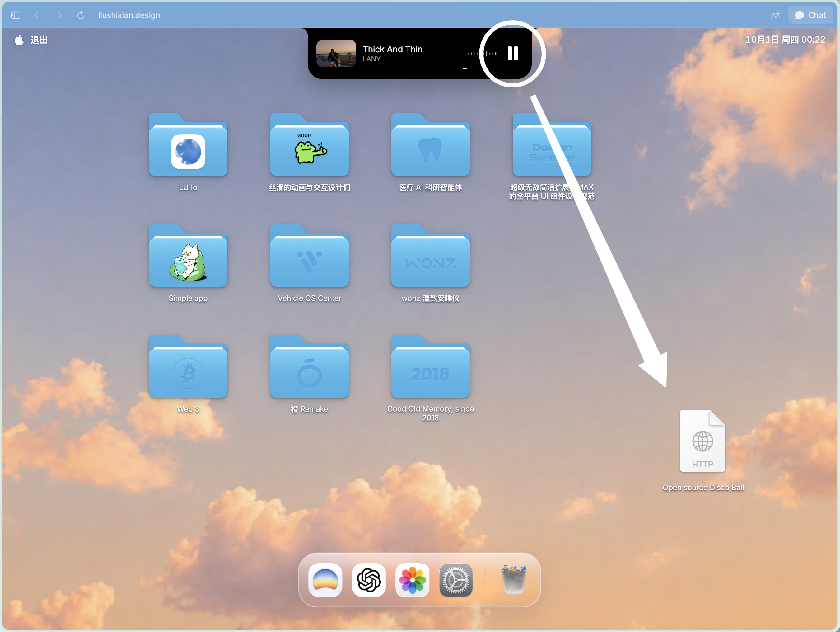Screen dimensions: 840x632
Task: Click the 退出 menu item
Action: click(x=39, y=40)
